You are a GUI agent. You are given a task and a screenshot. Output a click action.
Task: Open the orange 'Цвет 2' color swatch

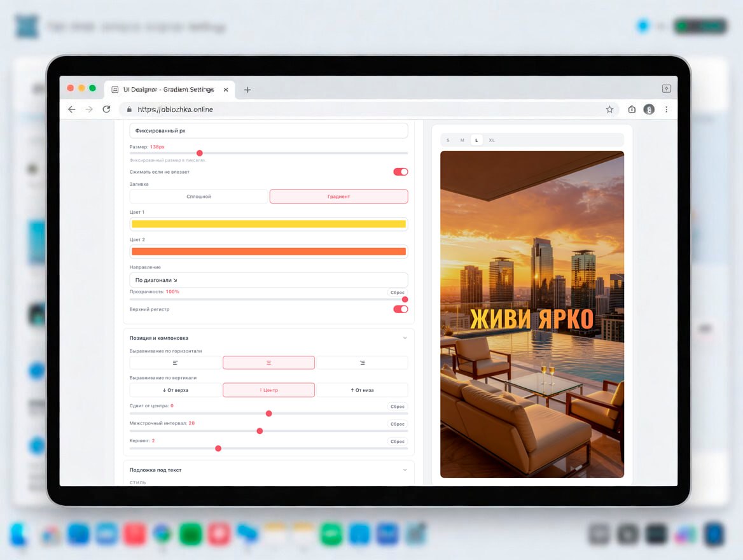pos(268,251)
